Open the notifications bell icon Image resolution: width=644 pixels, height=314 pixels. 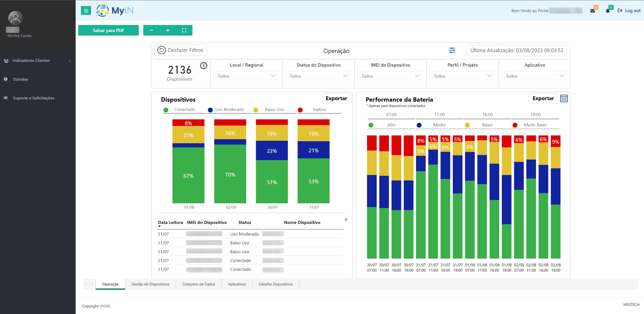(x=607, y=11)
